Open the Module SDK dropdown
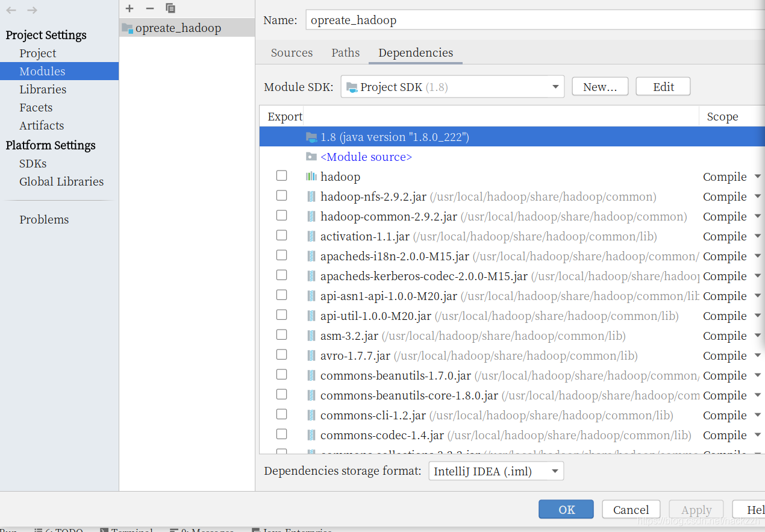Screen dimensions: 765x532 tap(452, 87)
